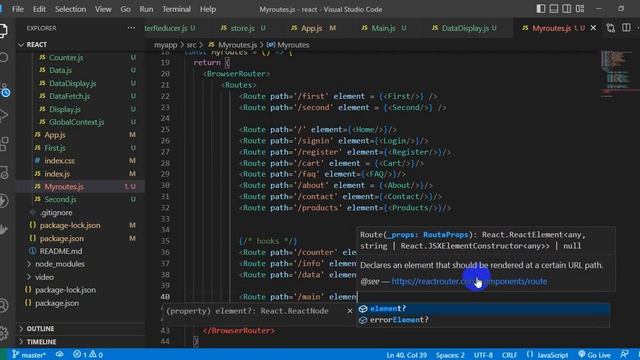Open Display.js in the explorer

[x=80, y=109]
